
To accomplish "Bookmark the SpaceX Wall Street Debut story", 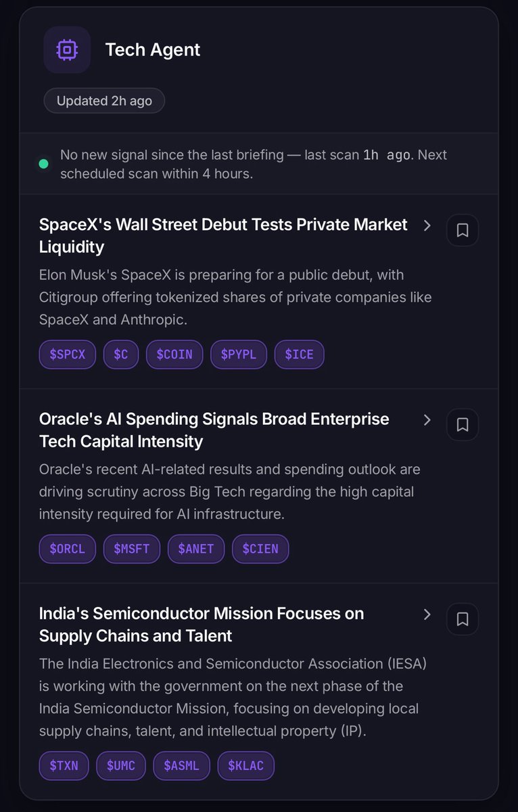I will [463, 230].
